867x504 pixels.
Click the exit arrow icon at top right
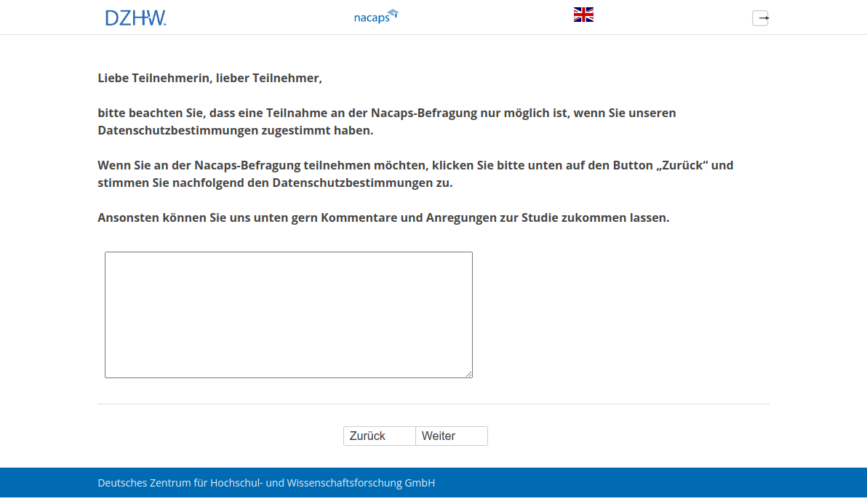click(760, 18)
